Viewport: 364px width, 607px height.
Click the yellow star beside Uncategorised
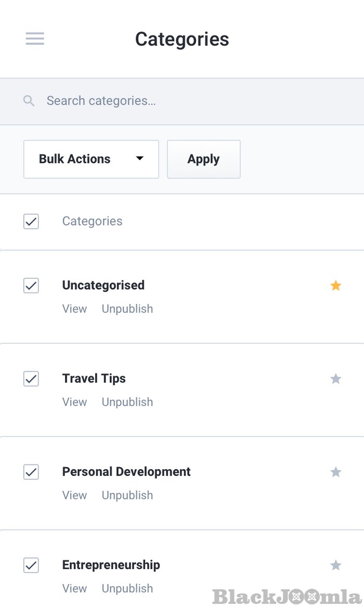click(335, 285)
